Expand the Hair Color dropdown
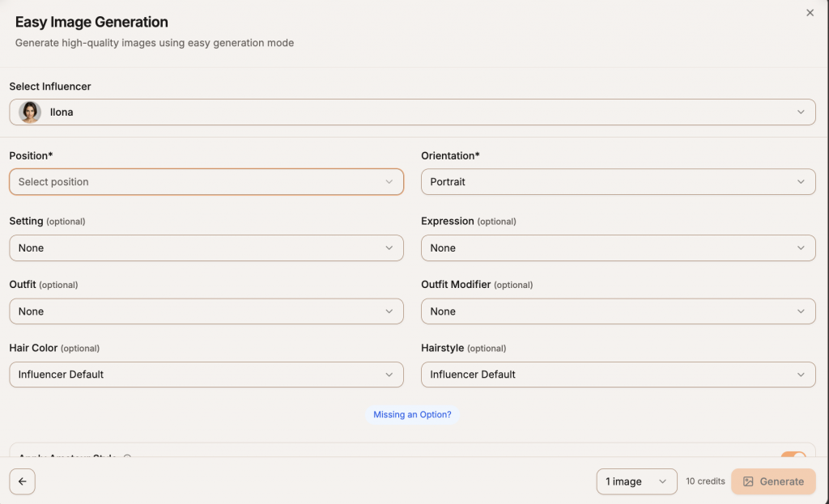The height and width of the screenshot is (504, 829). (206, 375)
